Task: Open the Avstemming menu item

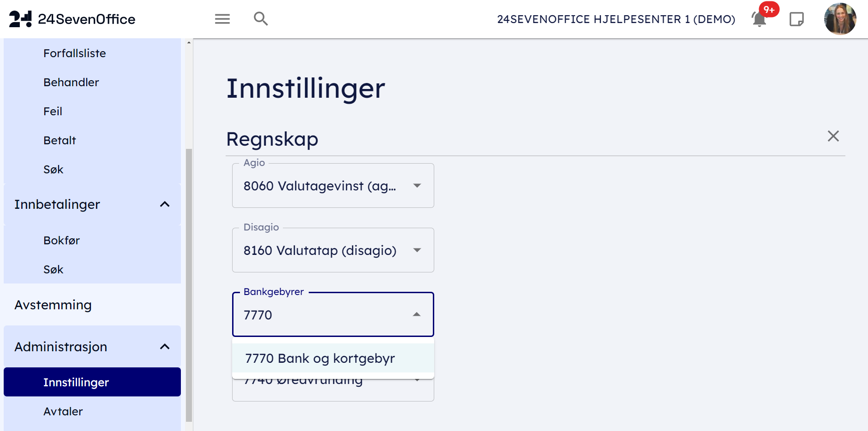Action: pos(53,305)
